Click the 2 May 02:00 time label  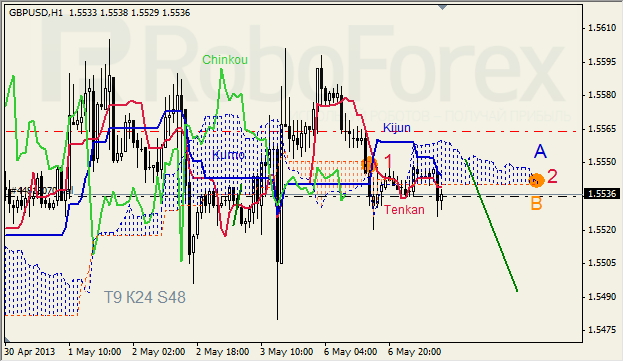(158, 352)
